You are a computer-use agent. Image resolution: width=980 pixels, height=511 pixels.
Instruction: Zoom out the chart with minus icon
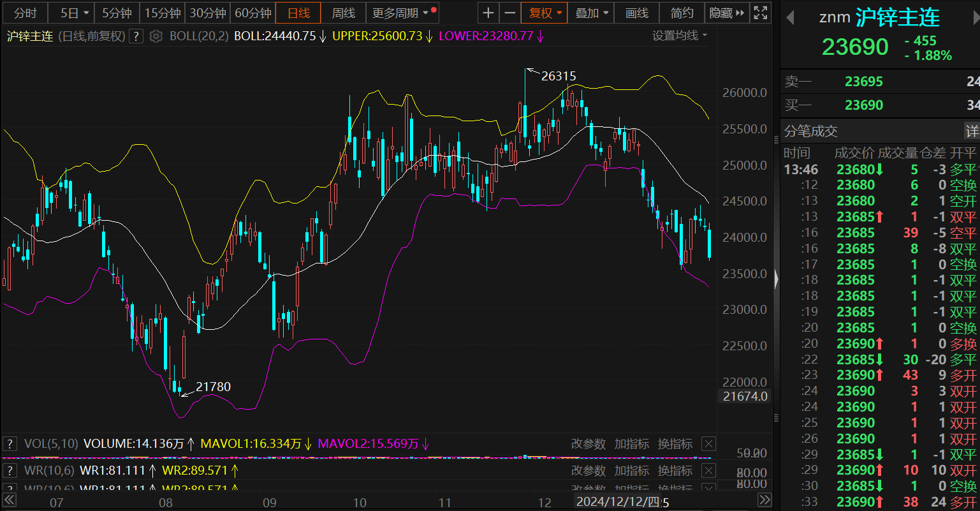coord(509,13)
